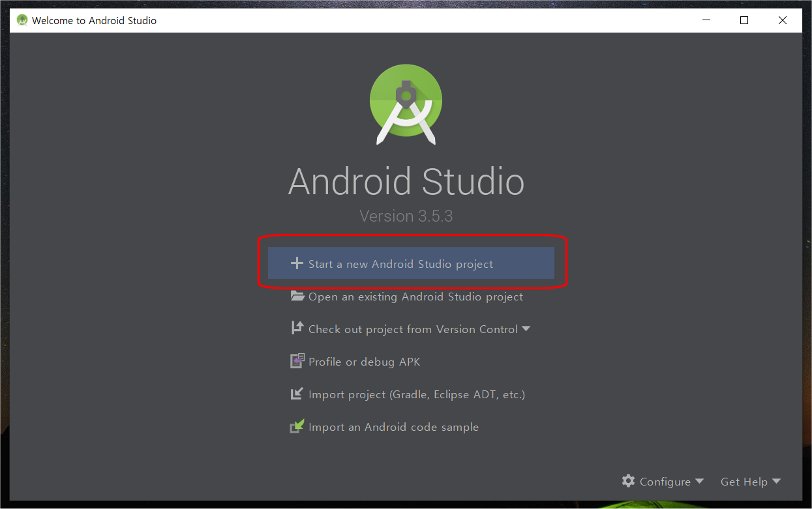
Task: Select Import project (Gradle, Eclipse ADT, etc.)
Action: pyautogui.click(x=417, y=394)
